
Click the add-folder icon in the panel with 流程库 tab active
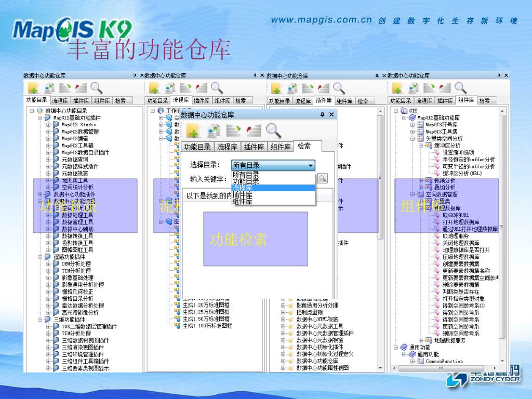point(154,88)
